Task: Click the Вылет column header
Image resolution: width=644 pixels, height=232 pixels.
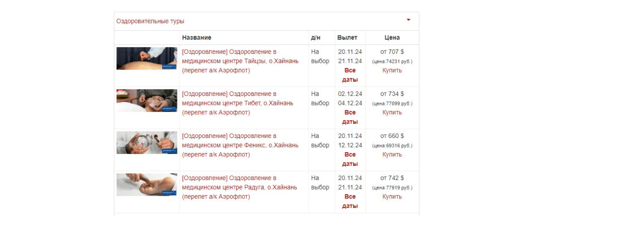Action: coord(347,37)
